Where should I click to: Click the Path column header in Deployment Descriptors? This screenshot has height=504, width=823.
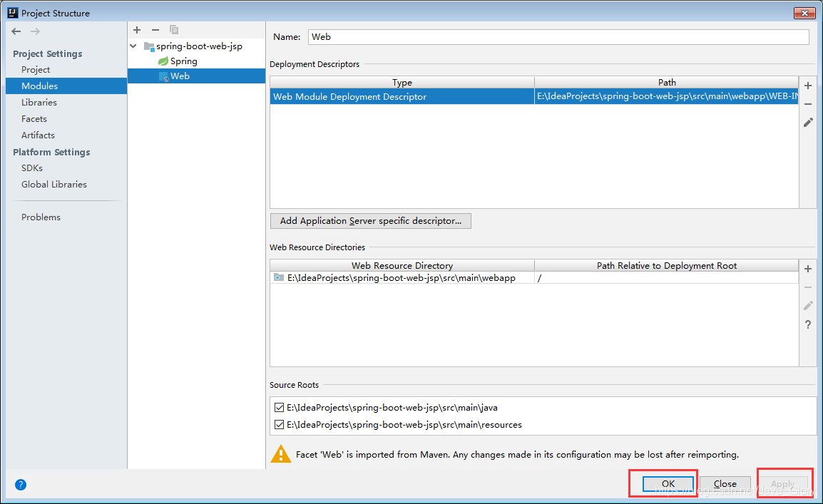(x=667, y=83)
